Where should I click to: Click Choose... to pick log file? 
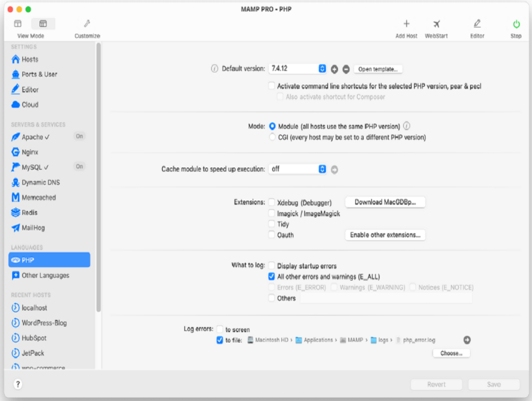pos(451,353)
